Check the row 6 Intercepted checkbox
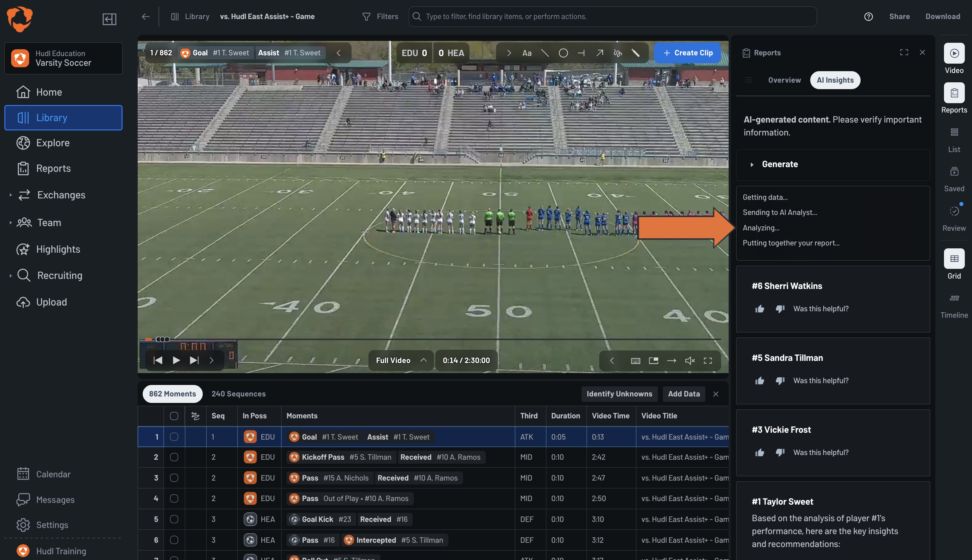 click(174, 540)
